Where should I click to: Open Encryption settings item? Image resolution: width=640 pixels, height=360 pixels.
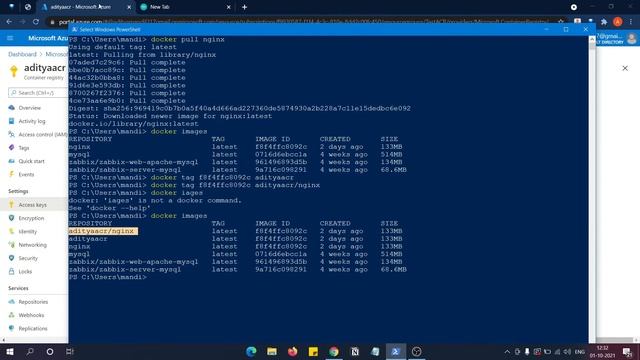tap(31, 218)
